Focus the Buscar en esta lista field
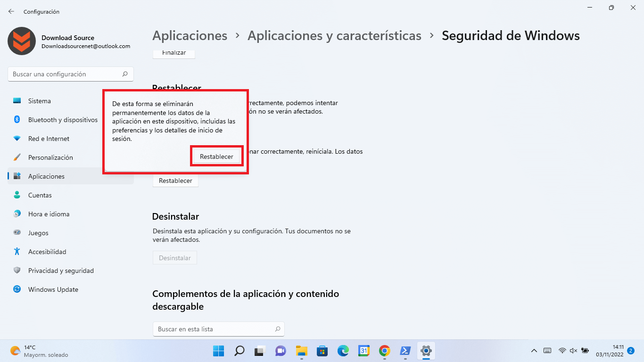644x362 pixels. 219,329
